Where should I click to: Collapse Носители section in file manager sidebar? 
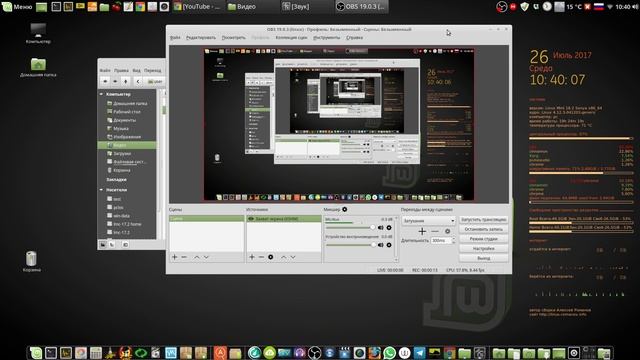click(x=102, y=190)
